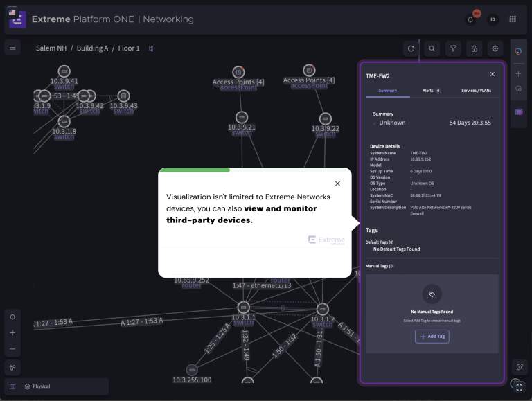
Task: Select the 10.3.9.41 switch node
Action: pyautogui.click(x=64, y=71)
